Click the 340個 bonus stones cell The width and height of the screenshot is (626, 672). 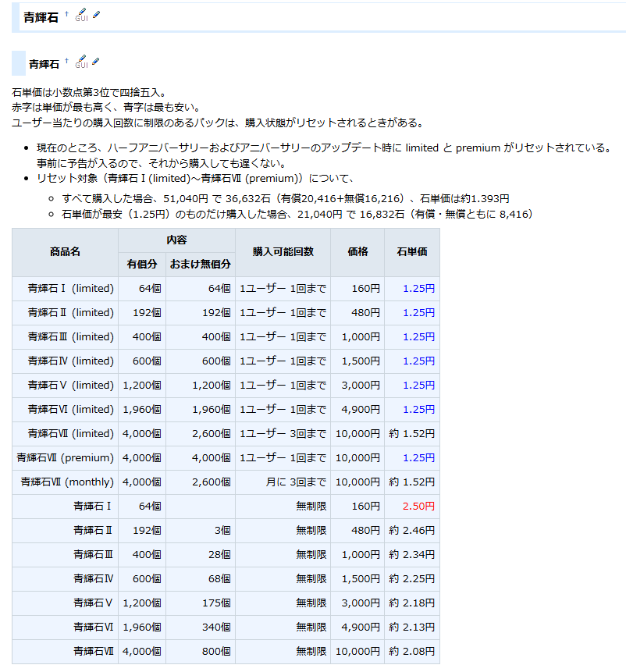[x=200, y=628]
